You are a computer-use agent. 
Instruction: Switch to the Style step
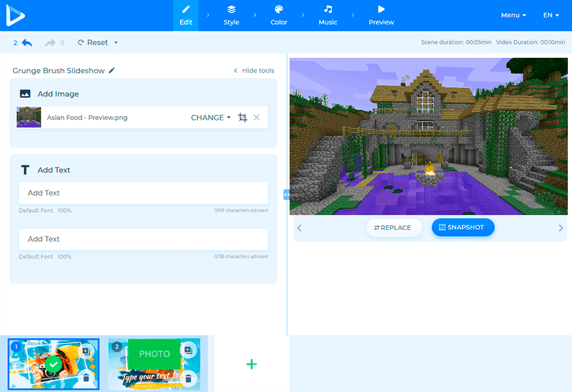click(231, 15)
